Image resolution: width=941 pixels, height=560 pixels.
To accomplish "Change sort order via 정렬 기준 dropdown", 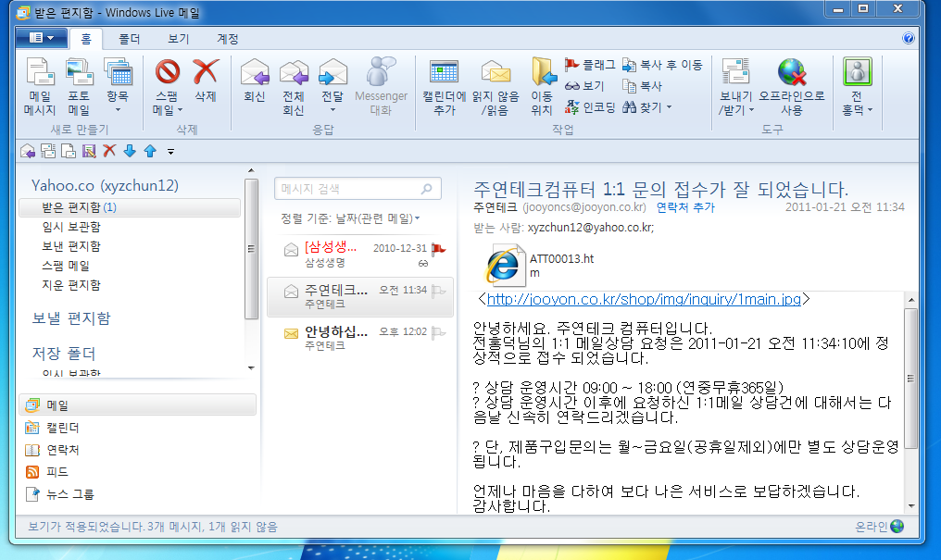I will click(x=350, y=218).
